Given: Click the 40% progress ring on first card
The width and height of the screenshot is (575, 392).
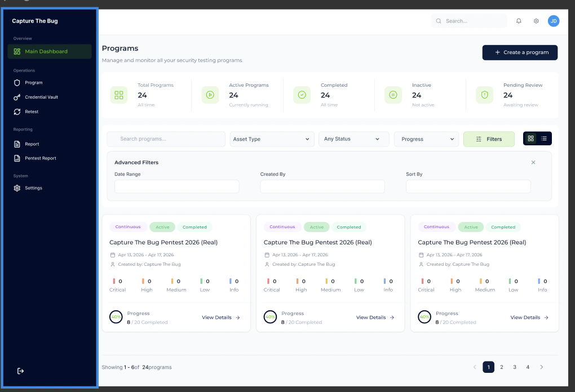Looking at the screenshot, I should tap(116, 317).
